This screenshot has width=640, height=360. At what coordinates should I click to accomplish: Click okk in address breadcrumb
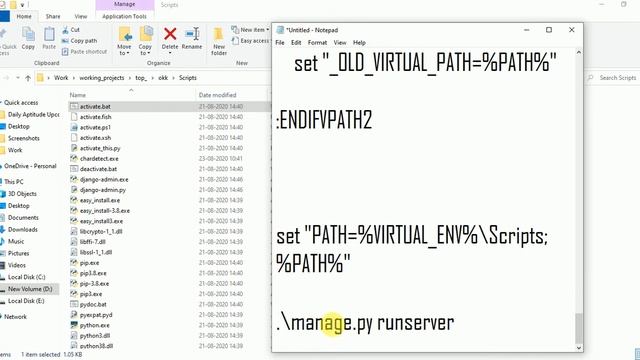(x=163, y=78)
